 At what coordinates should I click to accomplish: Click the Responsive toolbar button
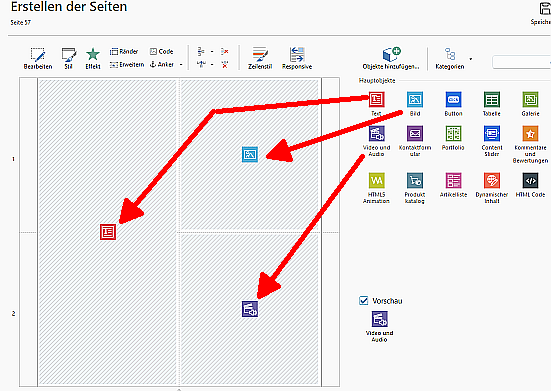(x=297, y=58)
